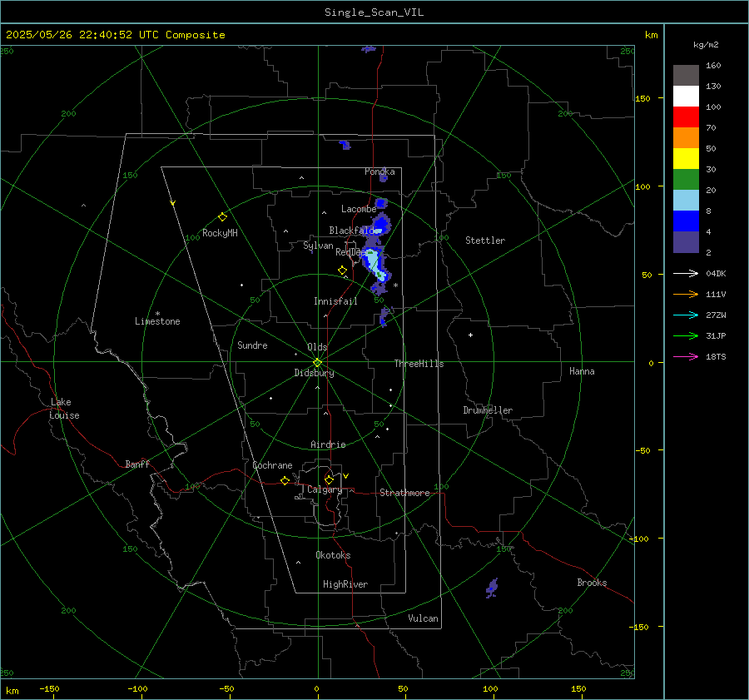Viewport: 749px width, 700px height.
Task: Click the green 20-30 legend swatch
Action: pyautogui.click(x=686, y=179)
